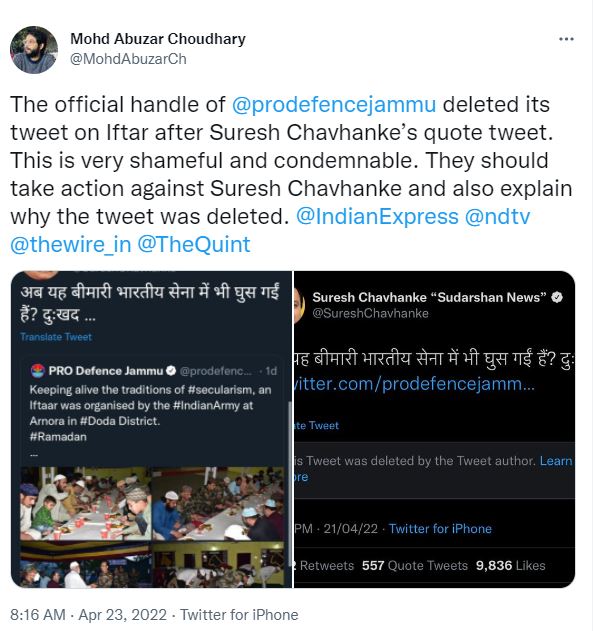
Task: Click the 8:16 AM Apr 23, 2022 timestamp
Action: pyautogui.click(x=88, y=615)
